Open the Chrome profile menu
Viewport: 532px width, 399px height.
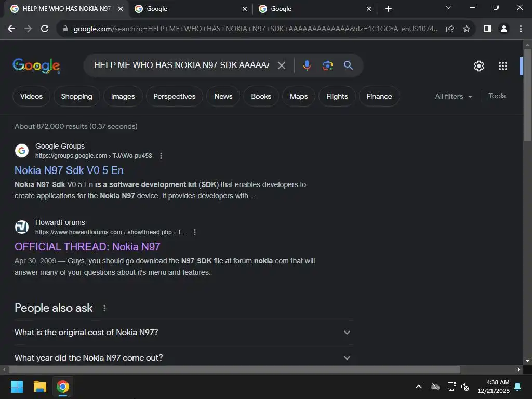(x=504, y=29)
